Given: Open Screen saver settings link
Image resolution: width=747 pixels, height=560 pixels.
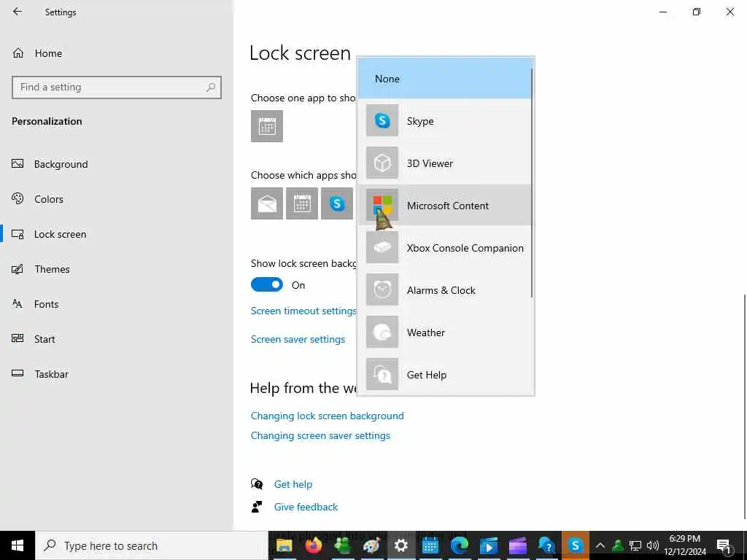Looking at the screenshot, I should 298,339.
